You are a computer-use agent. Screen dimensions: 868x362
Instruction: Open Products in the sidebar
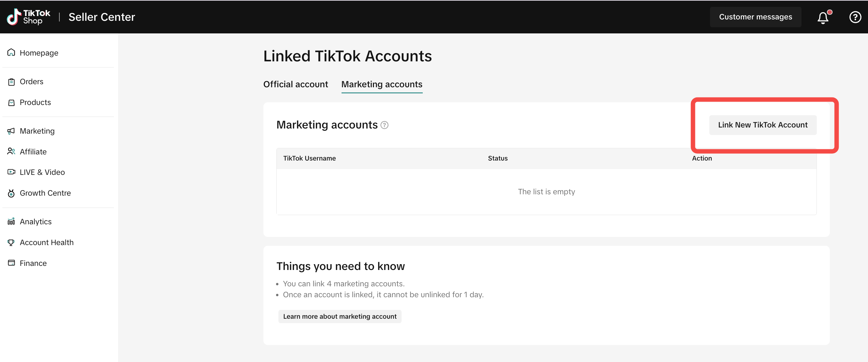[35, 102]
